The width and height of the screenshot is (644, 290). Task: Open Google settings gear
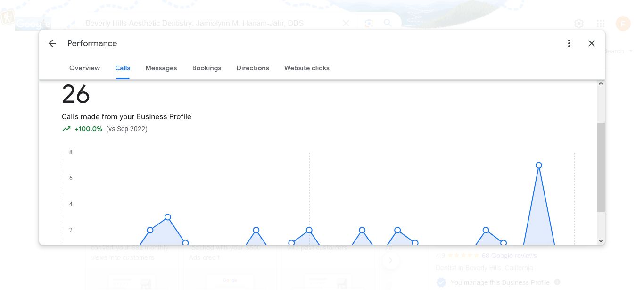(x=579, y=24)
